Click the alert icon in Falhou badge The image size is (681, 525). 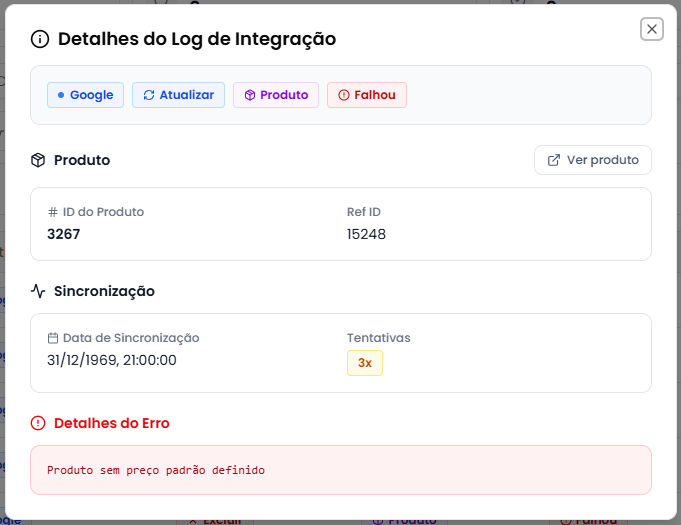(344, 95)
